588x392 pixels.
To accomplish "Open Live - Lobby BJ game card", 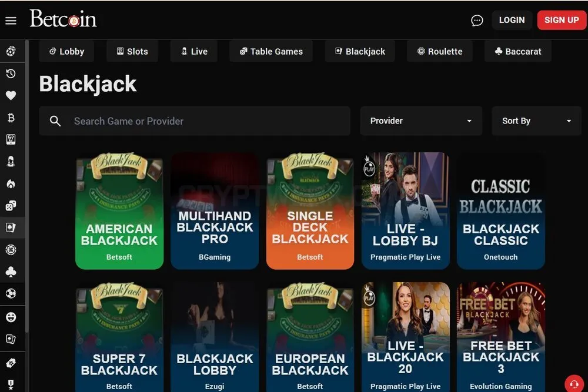I will coord(405,211).
